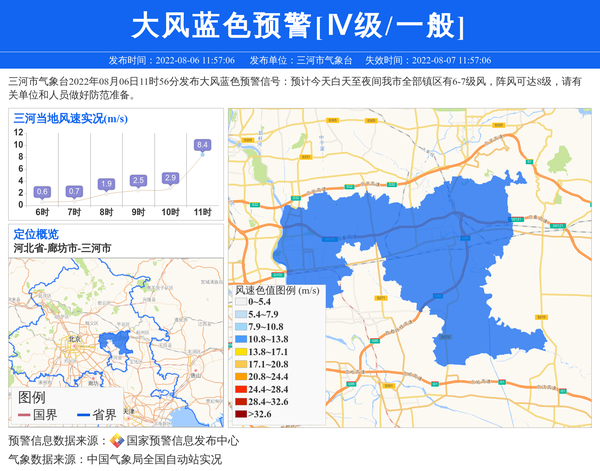Select the 定位概览 section heading
This screenshot has width=600, height=471.
point(36,233)
